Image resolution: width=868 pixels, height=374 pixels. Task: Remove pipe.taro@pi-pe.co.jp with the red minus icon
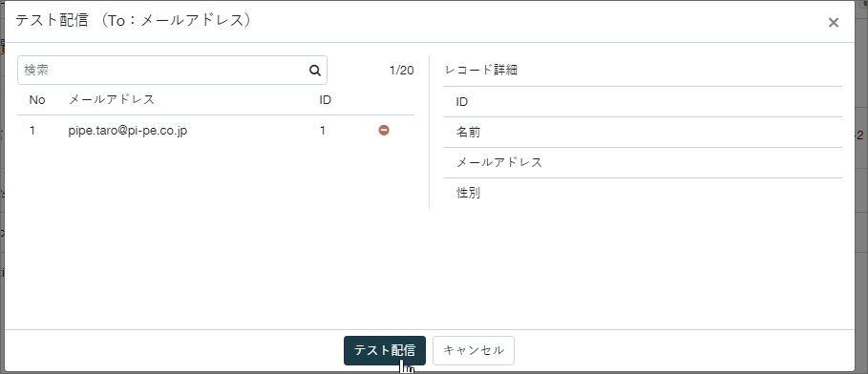point(384,130)
